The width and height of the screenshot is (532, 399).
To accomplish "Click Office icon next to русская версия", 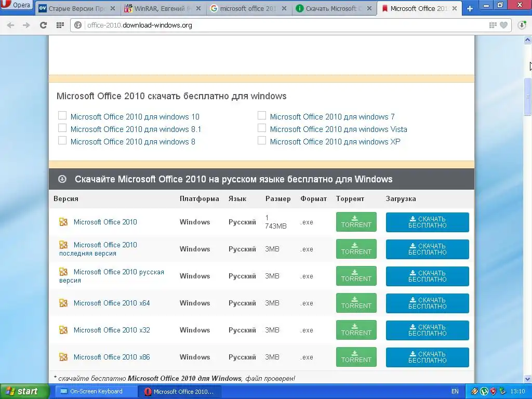I will coord(63,272).
